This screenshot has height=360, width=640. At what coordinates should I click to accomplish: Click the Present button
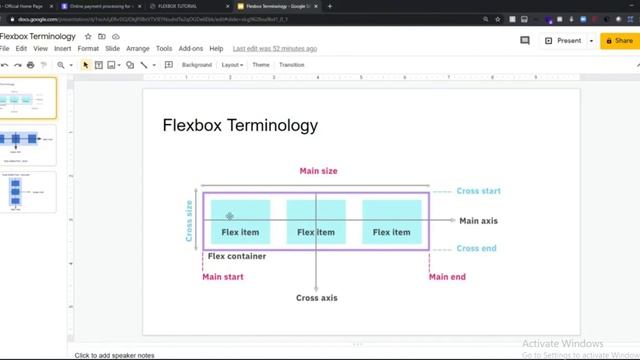pos(563,41)
